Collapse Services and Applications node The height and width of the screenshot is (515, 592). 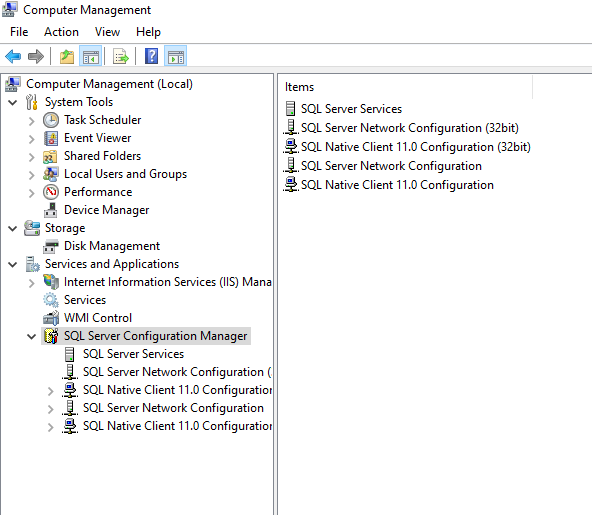[x=12, y=265]
